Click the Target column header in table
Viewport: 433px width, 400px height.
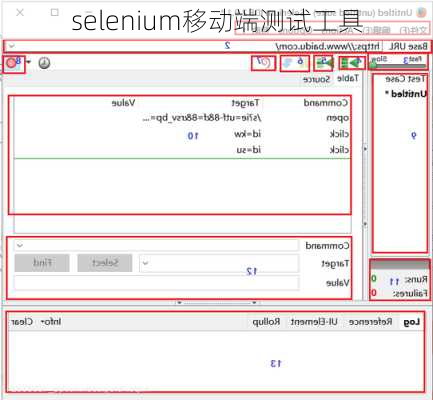click(245, 103)
